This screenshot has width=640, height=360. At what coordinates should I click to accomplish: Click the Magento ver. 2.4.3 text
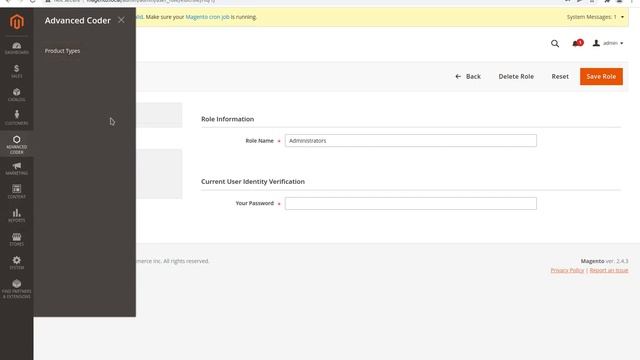(604, 261)
